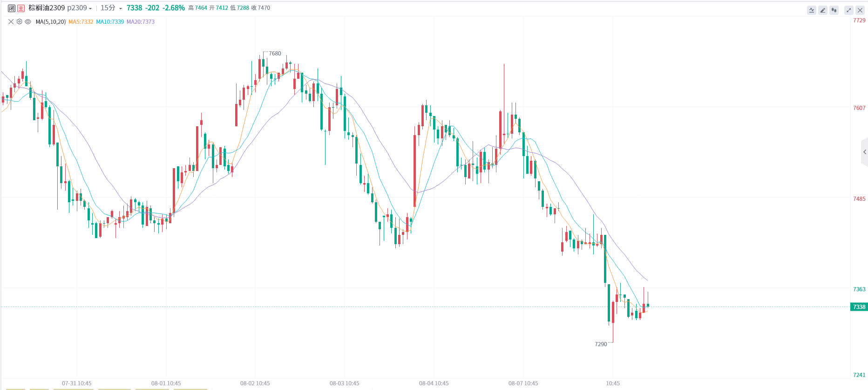Click the 7680 high price marker
Screen dimensions: 868x390
275,54
